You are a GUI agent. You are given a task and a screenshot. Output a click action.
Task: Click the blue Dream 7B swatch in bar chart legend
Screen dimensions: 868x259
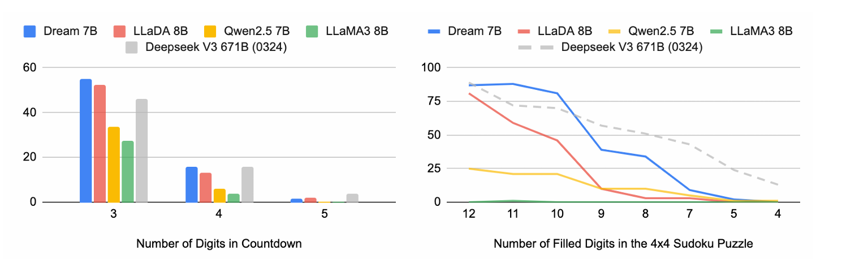(x=30, y=31)
